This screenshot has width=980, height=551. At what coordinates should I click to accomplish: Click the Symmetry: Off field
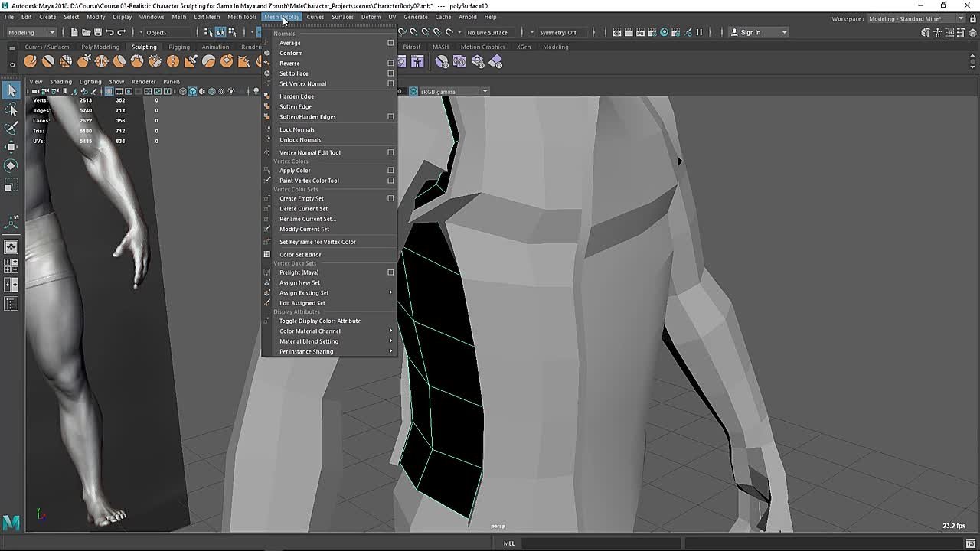pos(557,32)
